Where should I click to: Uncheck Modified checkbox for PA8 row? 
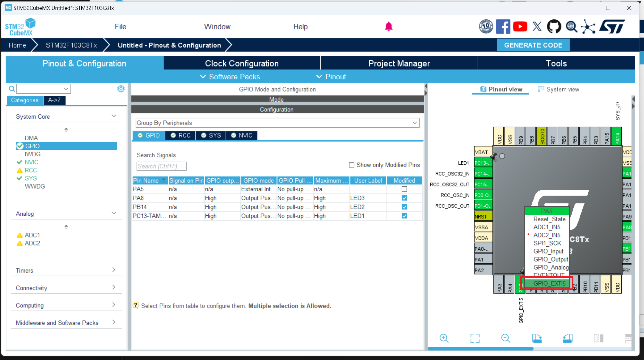(x=404, y=198)
